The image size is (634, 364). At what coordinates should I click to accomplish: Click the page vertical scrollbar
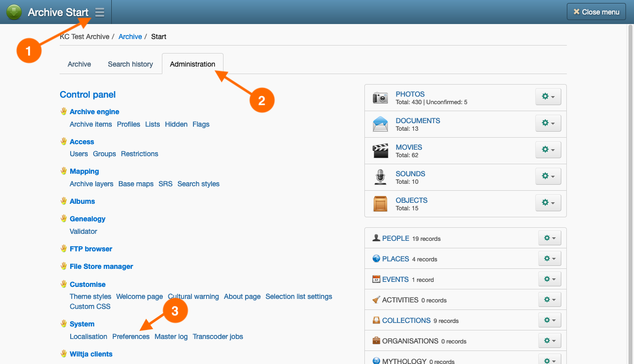tap(630, 194)
